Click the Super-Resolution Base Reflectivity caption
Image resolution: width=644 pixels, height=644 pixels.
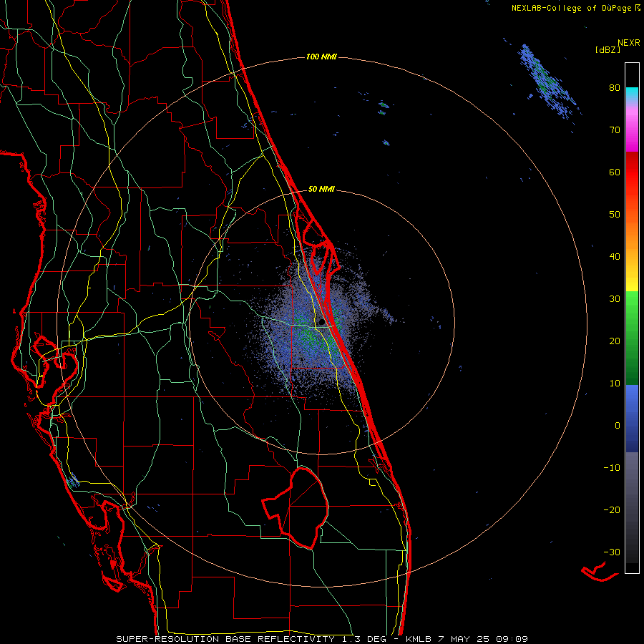click(x=321, y=639)
